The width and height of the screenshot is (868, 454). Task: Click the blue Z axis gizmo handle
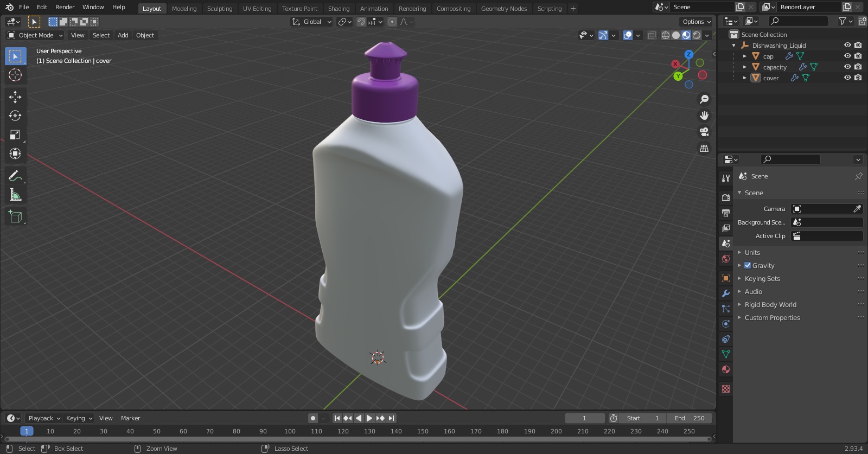click(x=689, y=54)
